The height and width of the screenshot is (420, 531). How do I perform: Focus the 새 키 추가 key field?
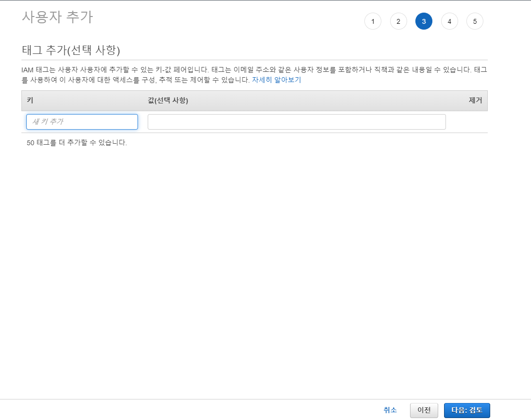tap(82, 122)
